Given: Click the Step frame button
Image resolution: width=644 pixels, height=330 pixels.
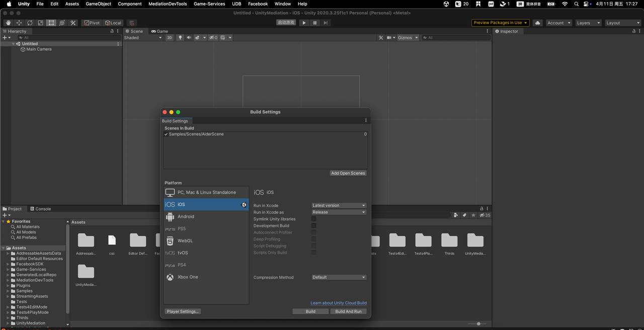Looking at the screenshot, I should click(x=326, y=23).
